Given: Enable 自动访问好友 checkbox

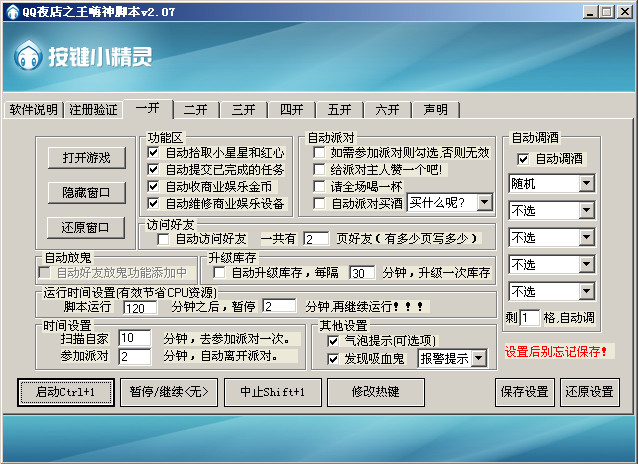Looking at the screenshot, I should coord(163,239).
